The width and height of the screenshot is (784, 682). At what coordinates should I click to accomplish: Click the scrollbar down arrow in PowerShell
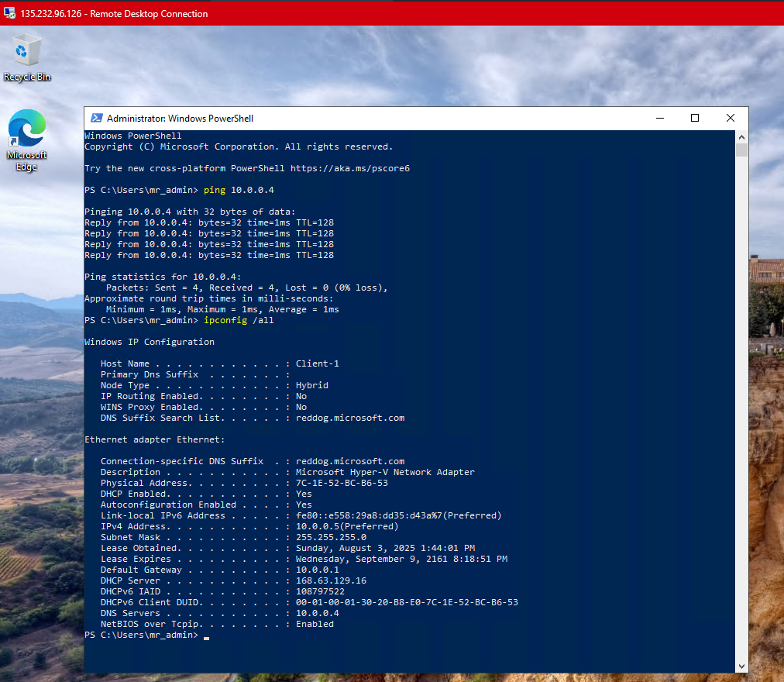[x=741, y=666]
